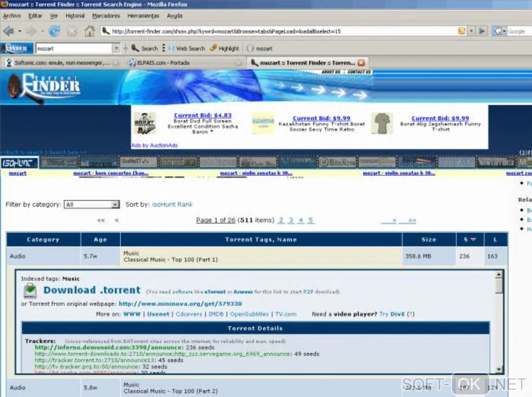Click the Torrent Finder toolbar logo
Viewport: 532px width, 397px height.
tap(17, 48)
